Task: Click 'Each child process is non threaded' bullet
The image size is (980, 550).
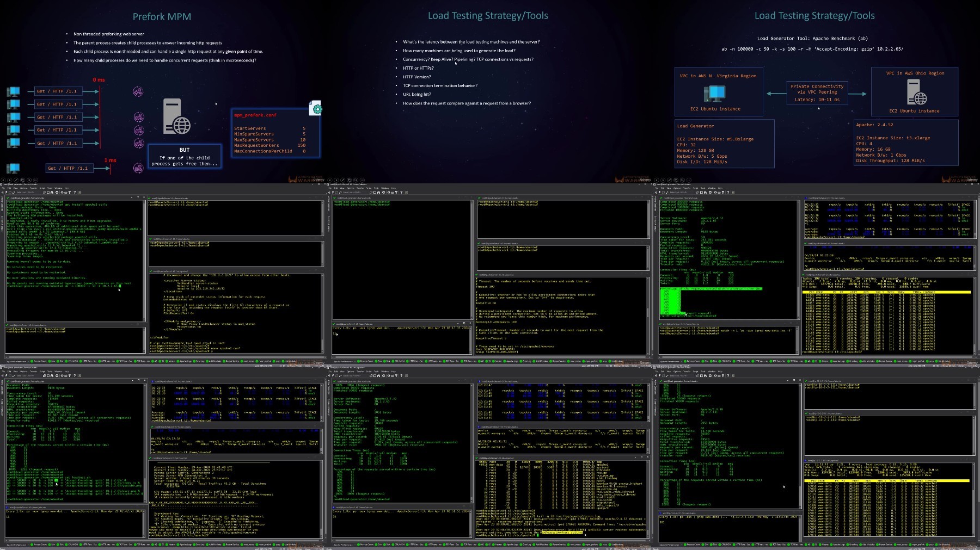Action: click(x=168, y=51)
